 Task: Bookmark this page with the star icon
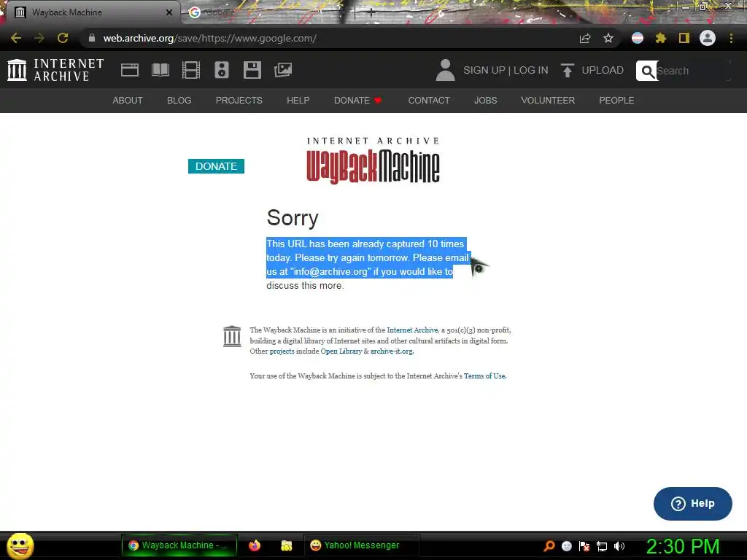[x=608, y=38]
